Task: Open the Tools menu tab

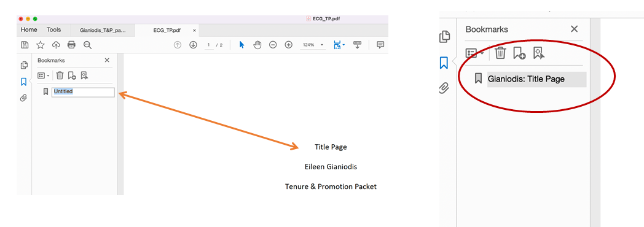Action: pos(54,30)
